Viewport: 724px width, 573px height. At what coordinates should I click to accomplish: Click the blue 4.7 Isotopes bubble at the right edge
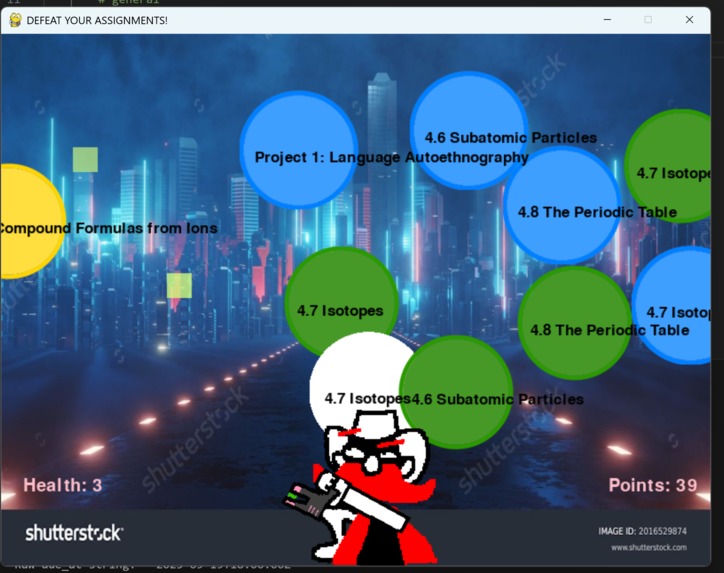pos(672,305)
